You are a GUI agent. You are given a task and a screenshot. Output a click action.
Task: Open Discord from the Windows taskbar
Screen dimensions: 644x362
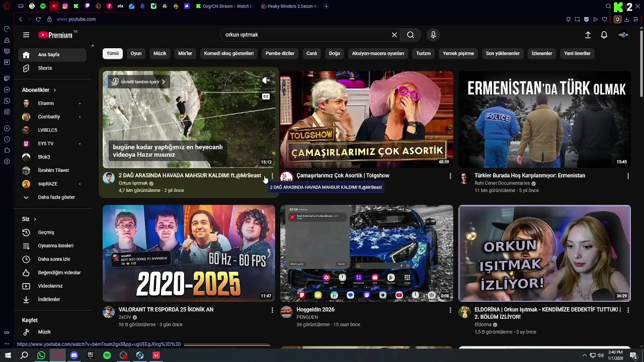click(x=74, y=355)
